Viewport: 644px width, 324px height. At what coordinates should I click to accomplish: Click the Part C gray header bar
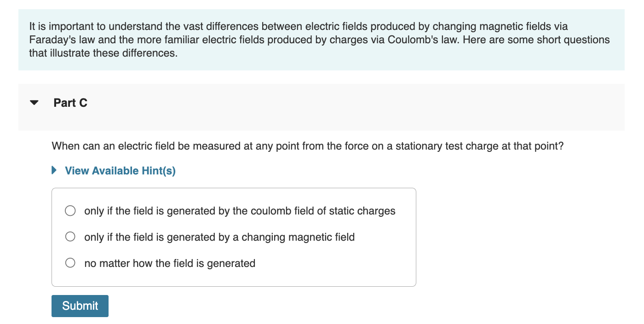[322, 107]
